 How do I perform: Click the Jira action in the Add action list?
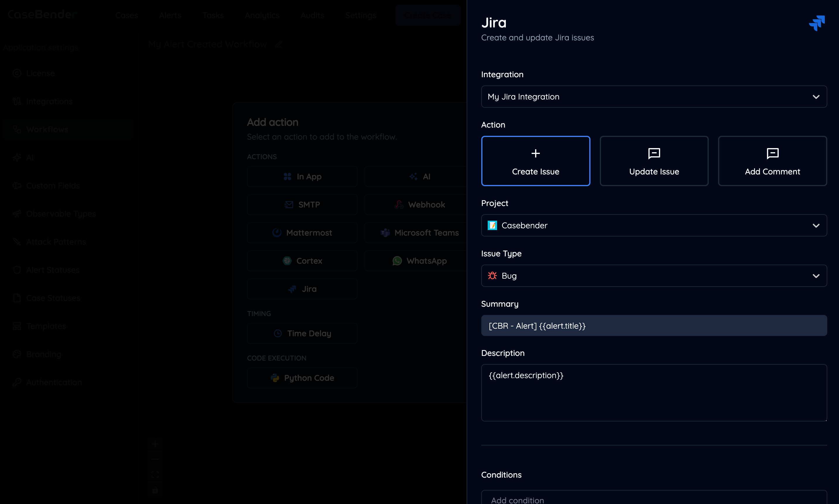(302, 289)
